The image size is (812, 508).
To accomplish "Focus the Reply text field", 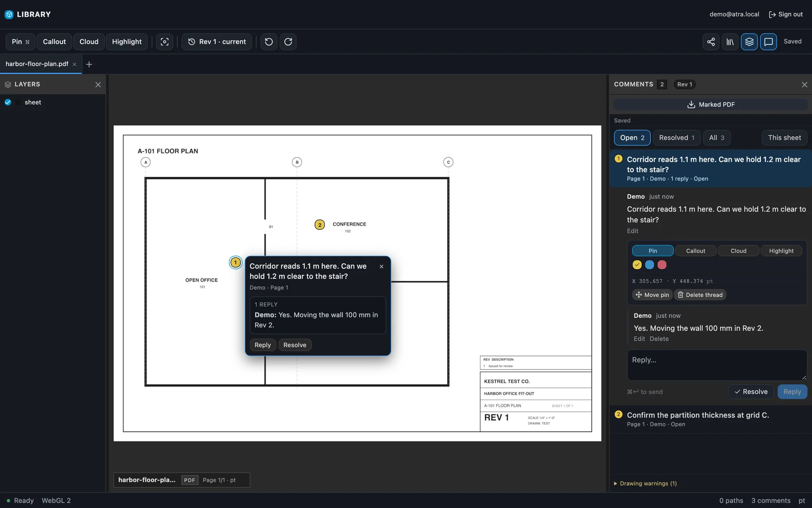I will (x=717, y=365).
